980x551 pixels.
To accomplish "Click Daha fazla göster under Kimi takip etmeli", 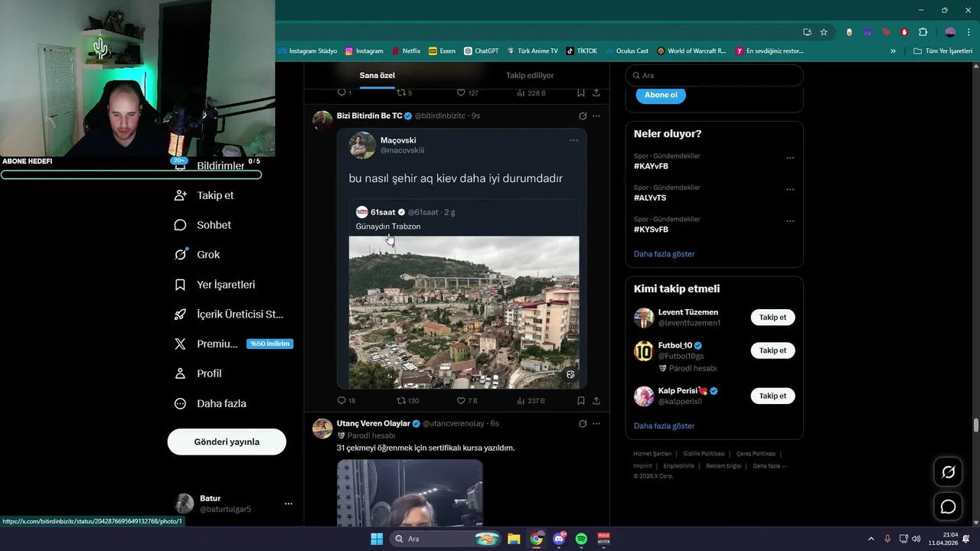I will click(664, 425).
